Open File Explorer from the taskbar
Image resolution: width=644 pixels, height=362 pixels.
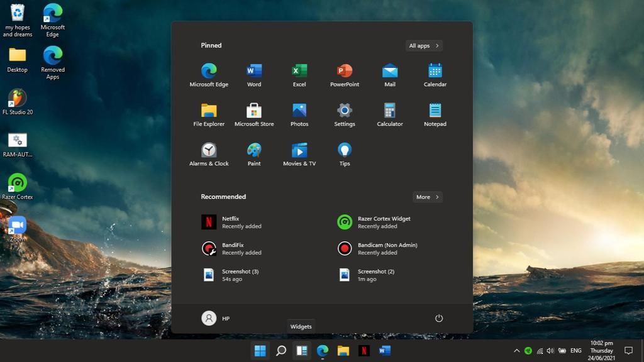click(343, 351)
